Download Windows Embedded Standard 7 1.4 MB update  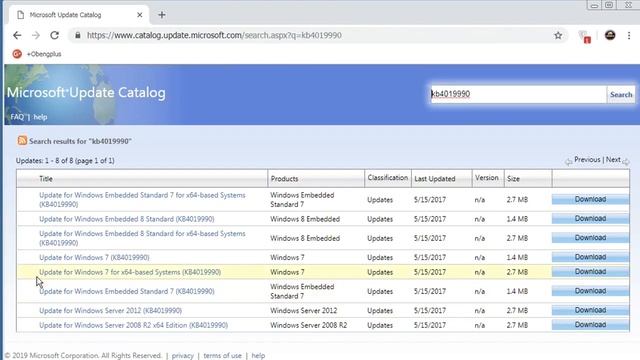pyautogui.click(x=590, y=291)
